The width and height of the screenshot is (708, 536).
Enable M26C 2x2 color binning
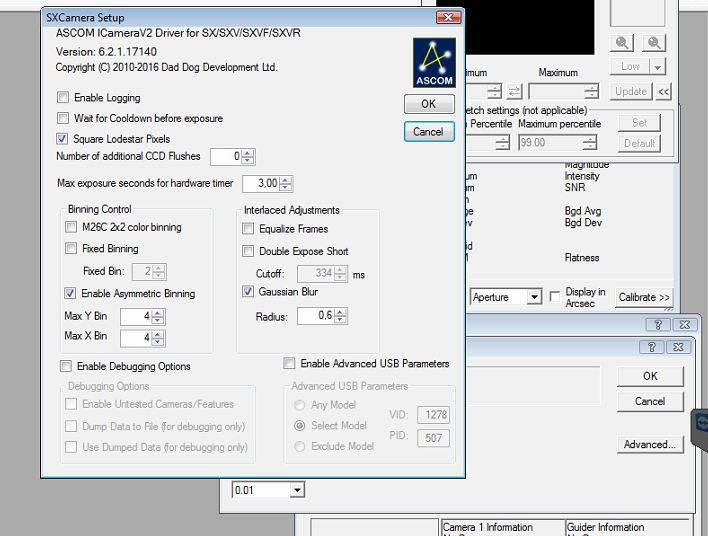click(x=71, y=227)
